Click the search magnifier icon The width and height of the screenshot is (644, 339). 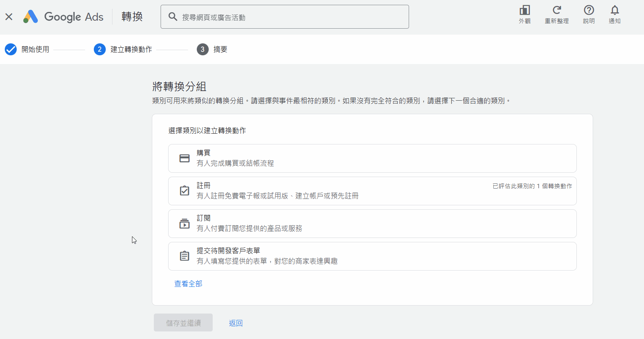point(173,17)
